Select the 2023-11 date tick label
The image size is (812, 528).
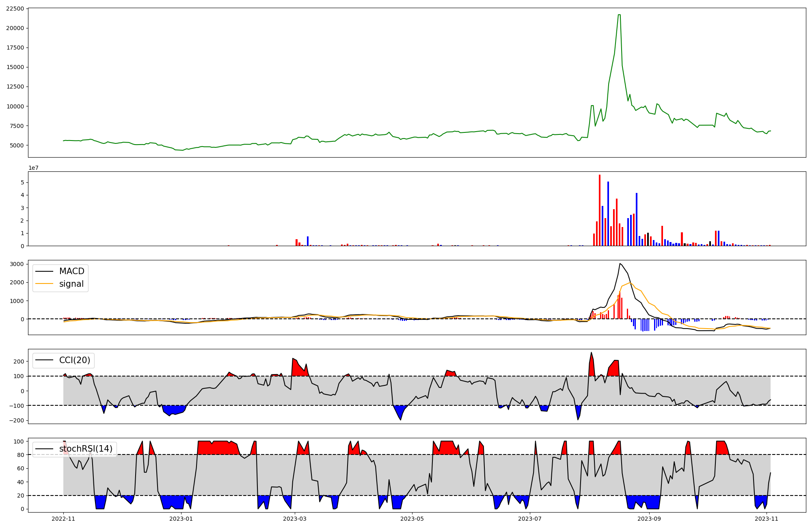(x=767, y=519)
